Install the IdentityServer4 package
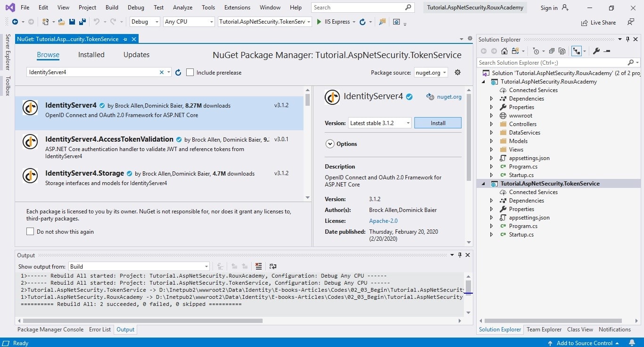644x347 pixels. click(x=438, y=123)
